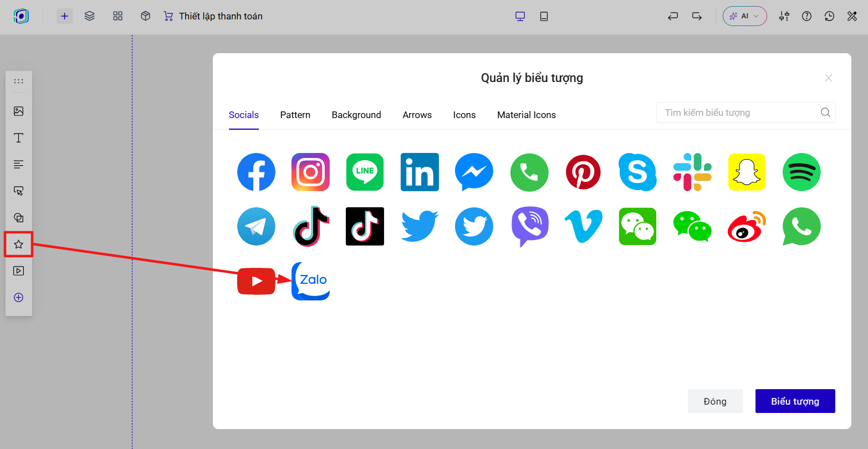Pick the Spotify icon
Image resolution: width=868 pixels, height=449 pixels.
pyautogui.click(x=801, y=172)
